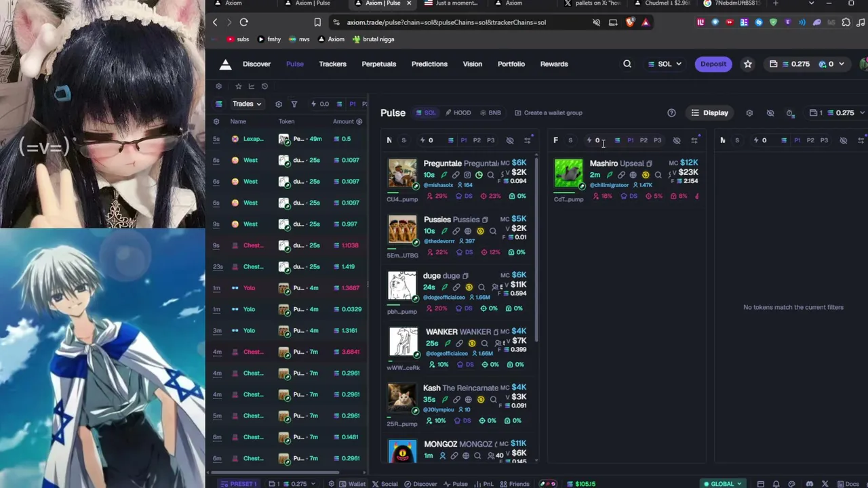The height and width of the screenshot is (488, 868).
Task: Open notifications bell in the bottom bar
Action: point(776,484)
